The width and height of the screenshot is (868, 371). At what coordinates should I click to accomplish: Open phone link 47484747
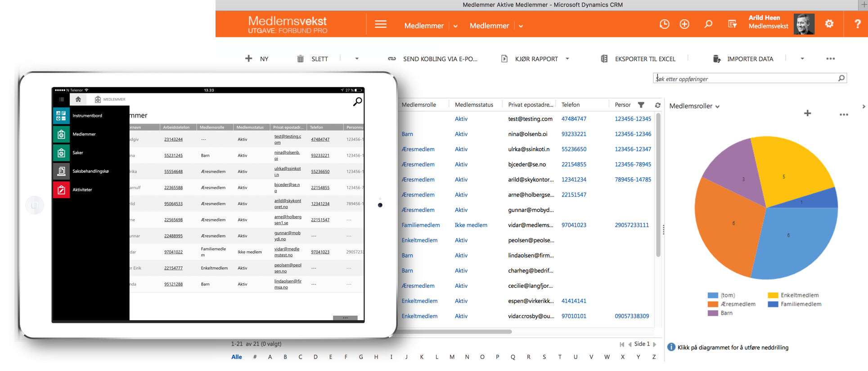(574, 119)
